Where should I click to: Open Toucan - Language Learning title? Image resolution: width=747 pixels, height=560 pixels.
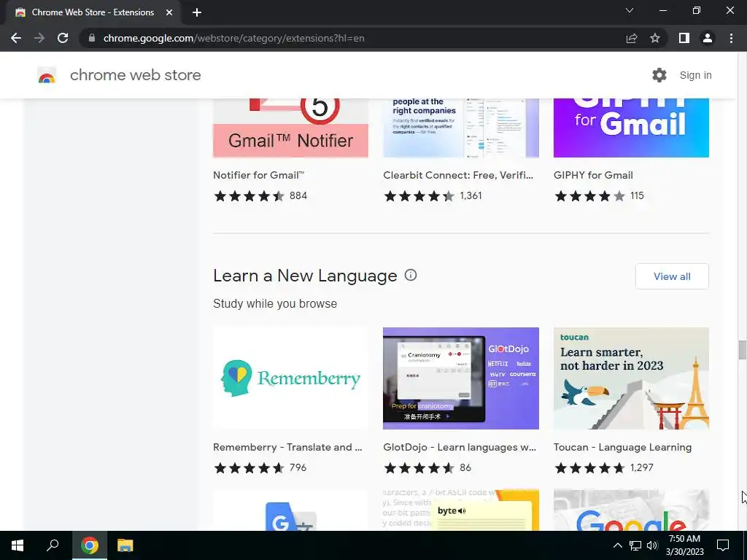[622, 447]
